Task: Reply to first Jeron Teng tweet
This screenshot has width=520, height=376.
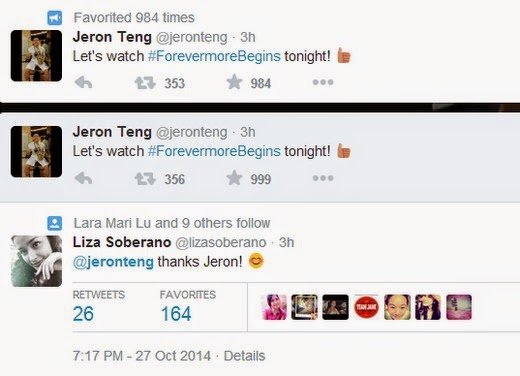Action: coord(83,82)
